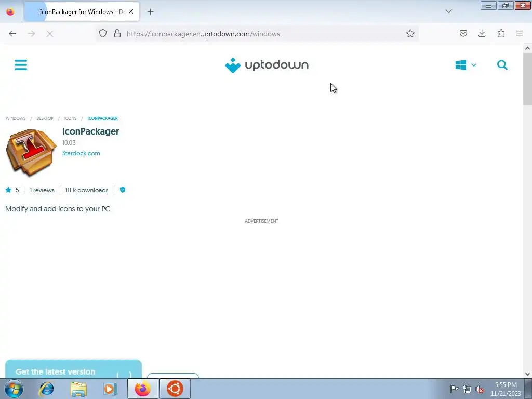The image size is (532, 399).
Task: Open Save to Pocket
Action: (x=463, y=33)
